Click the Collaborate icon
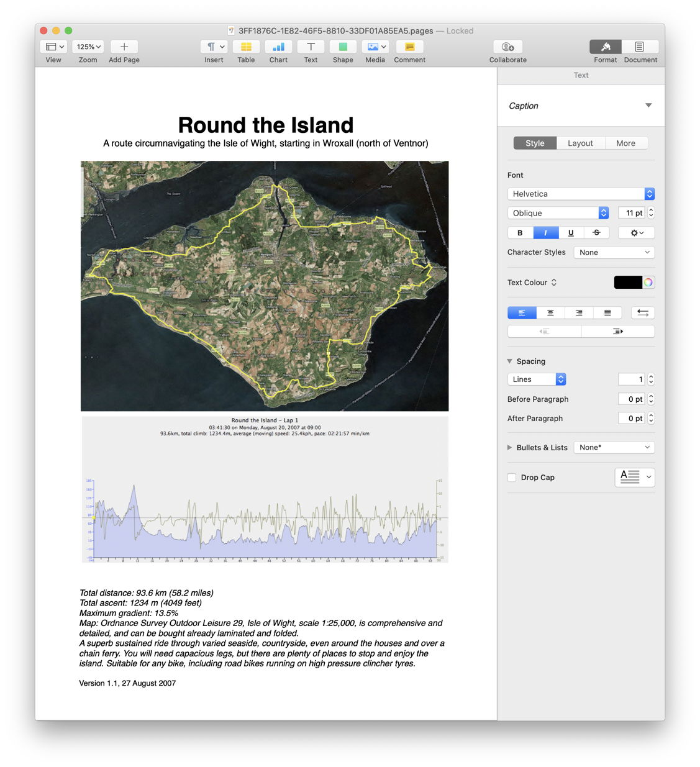 tap(507, 47)
